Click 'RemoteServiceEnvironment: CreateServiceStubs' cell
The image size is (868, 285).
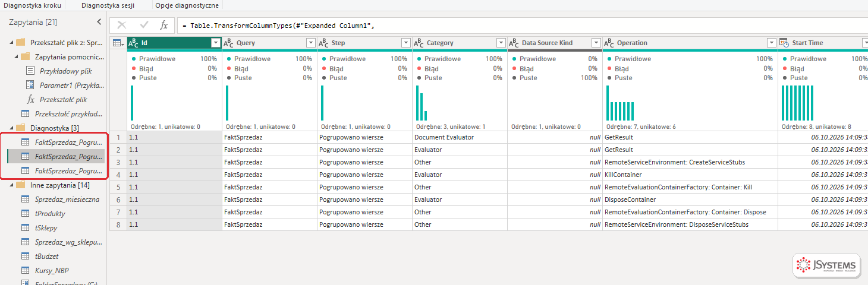point(690,162)
